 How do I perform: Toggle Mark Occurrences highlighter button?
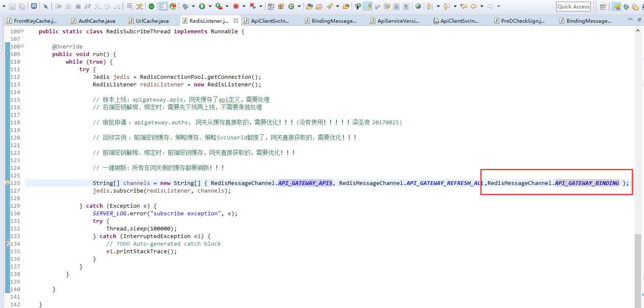click(x=368, y=6)
